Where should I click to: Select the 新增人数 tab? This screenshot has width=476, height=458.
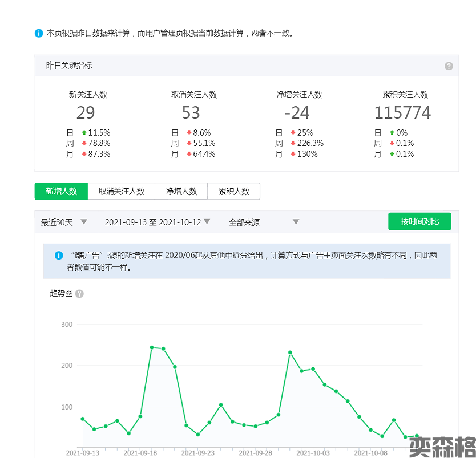[62, 191]
